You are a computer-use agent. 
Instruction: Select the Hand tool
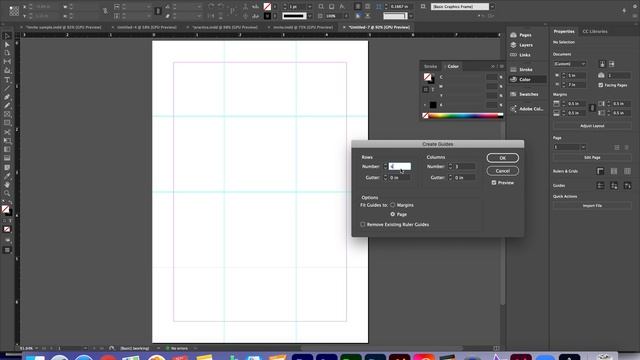(x=7, y=184)
